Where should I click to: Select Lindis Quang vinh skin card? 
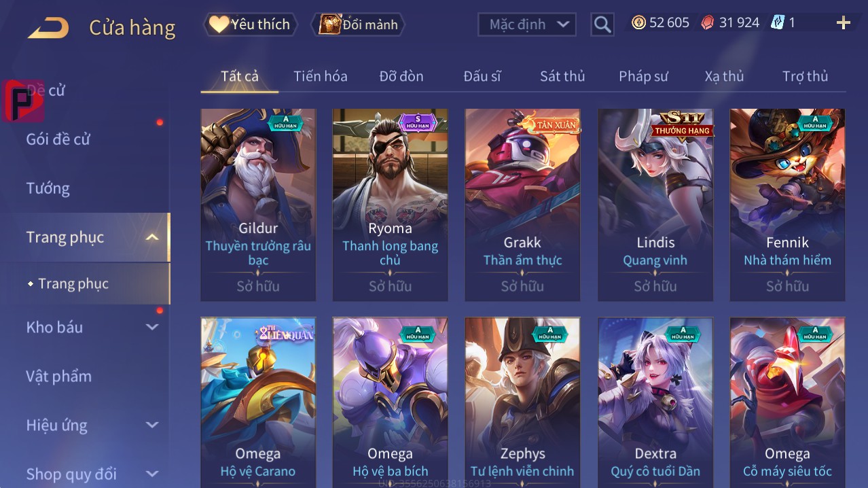(655, 205)
